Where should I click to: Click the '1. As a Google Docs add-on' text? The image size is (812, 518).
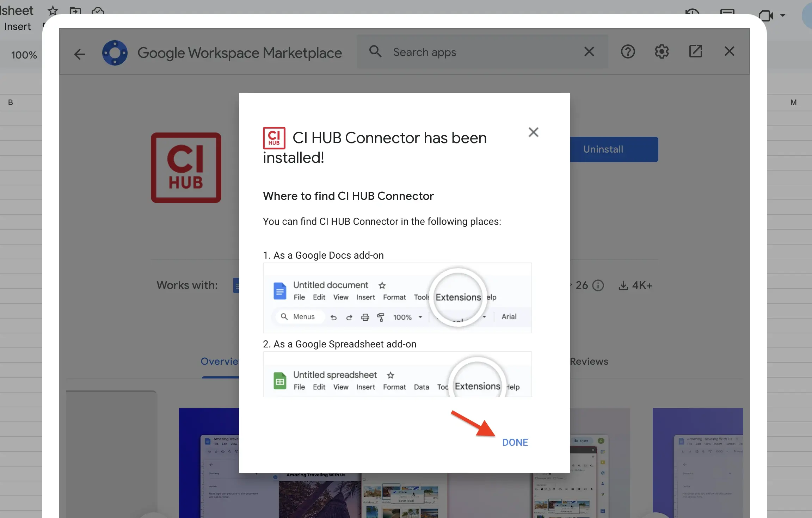click(x=323, y=255)
